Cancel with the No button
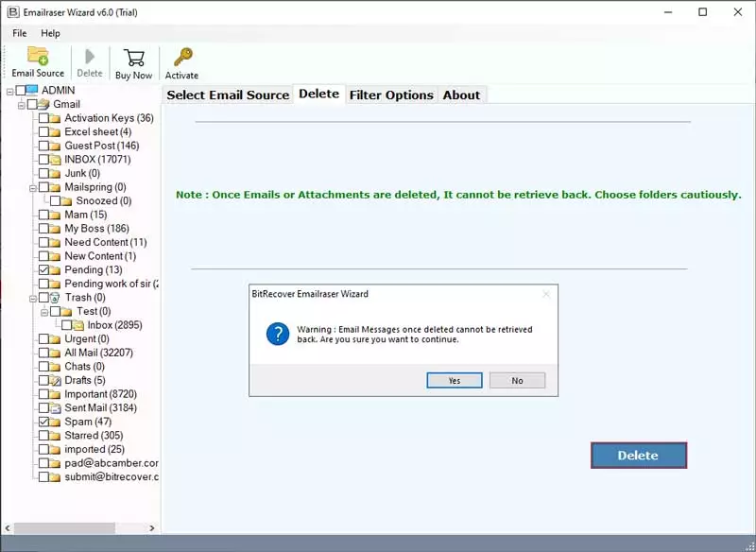Screen dimensions: 756x552 click(x=517, y=380)
